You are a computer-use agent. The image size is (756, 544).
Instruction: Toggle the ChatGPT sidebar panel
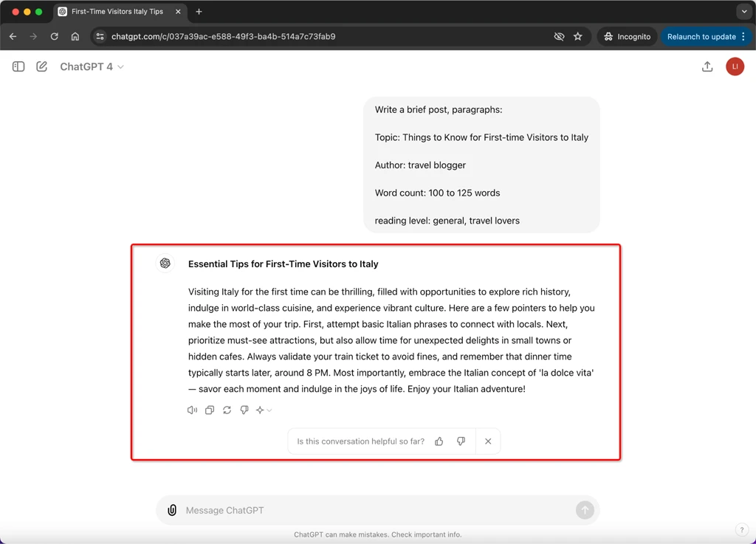[x=18, y=66]
